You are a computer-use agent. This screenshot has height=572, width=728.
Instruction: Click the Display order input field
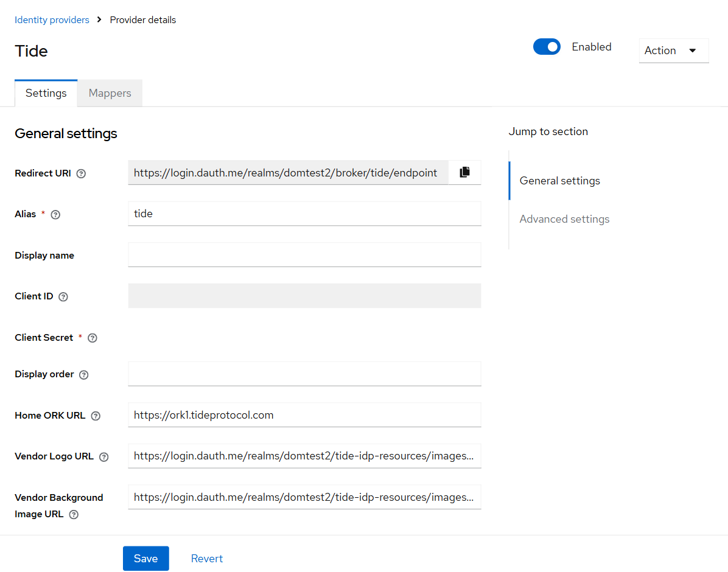(304, 374)
